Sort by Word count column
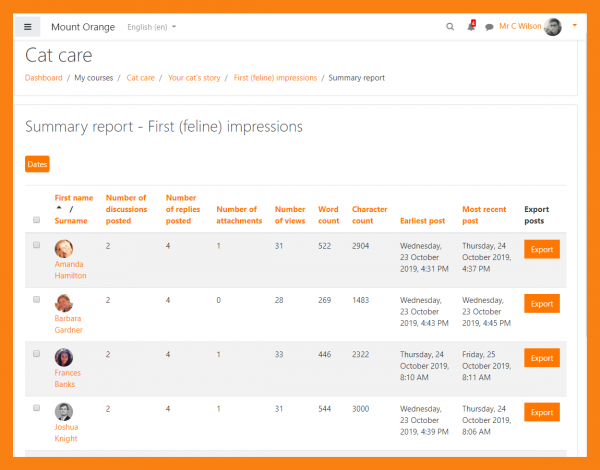Image resolution: width=600 pixels, height=470 pixels. click(328, 214)
